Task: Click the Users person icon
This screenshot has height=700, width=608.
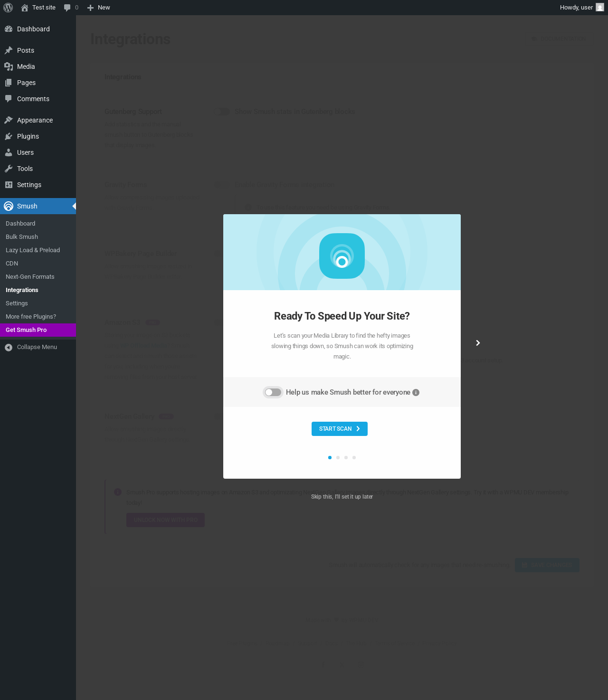Action: click(9, 152)
